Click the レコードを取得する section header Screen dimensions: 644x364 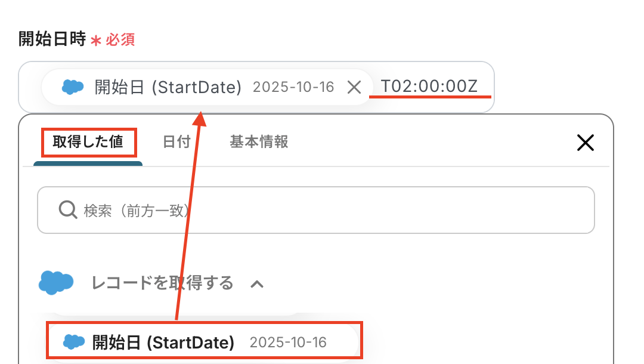click(x=162, y=283)
